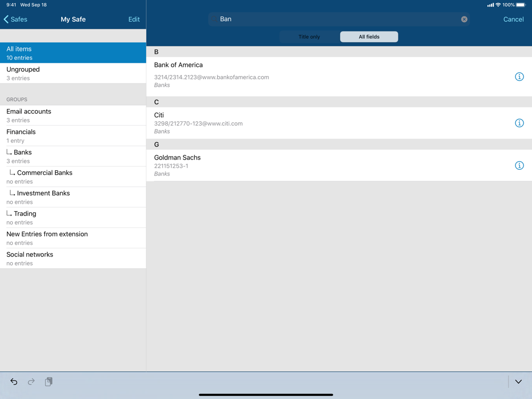Open New Entries from extension group
The height and width of the screenshot is (399, 532).
click(x=73, y=238)
